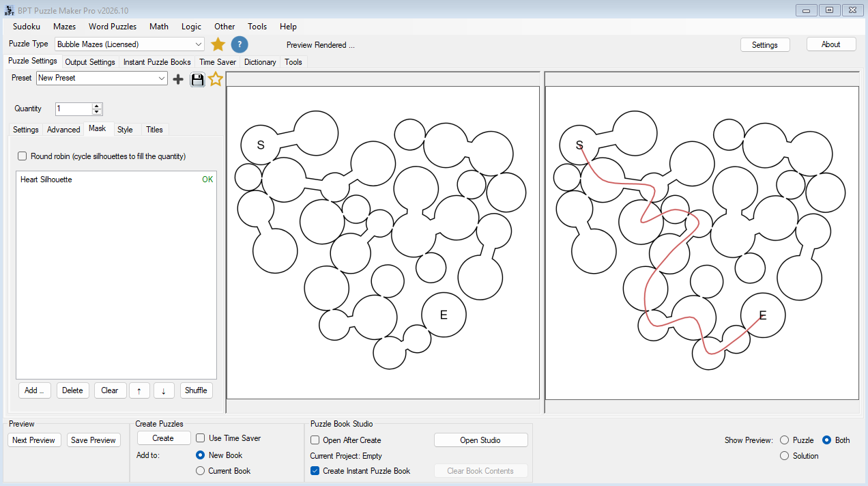Switch to the Style sub-tab
The height and width of the screenshot is (486, 868).
click(x=125, y=130)
